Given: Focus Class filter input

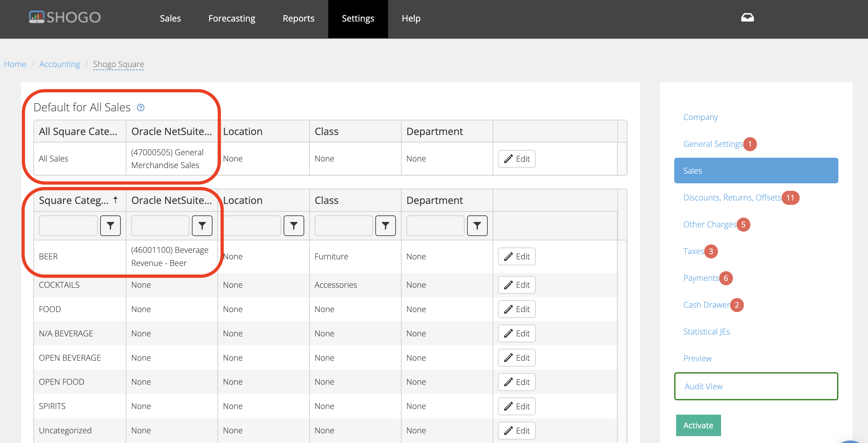Looking at the screenshot, I should click(343, 225).
